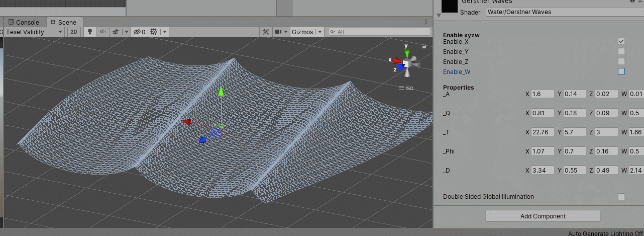Image resolution: width=644 pixels, height=236 pixels.
Task: Toggle 2D view mode in Scene toolbar
Action: 74,32
